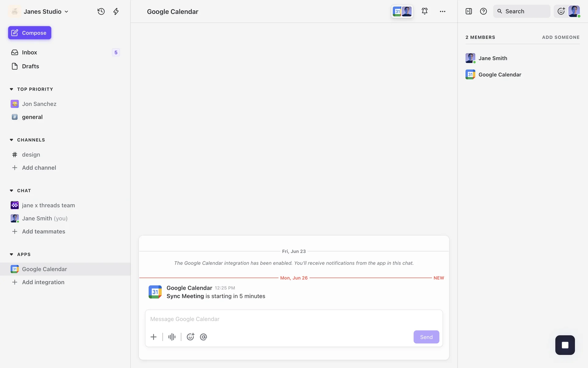This screenshot has width=588, height=368.
Task: Click the help question mark icon
Action: click(483, 11)
